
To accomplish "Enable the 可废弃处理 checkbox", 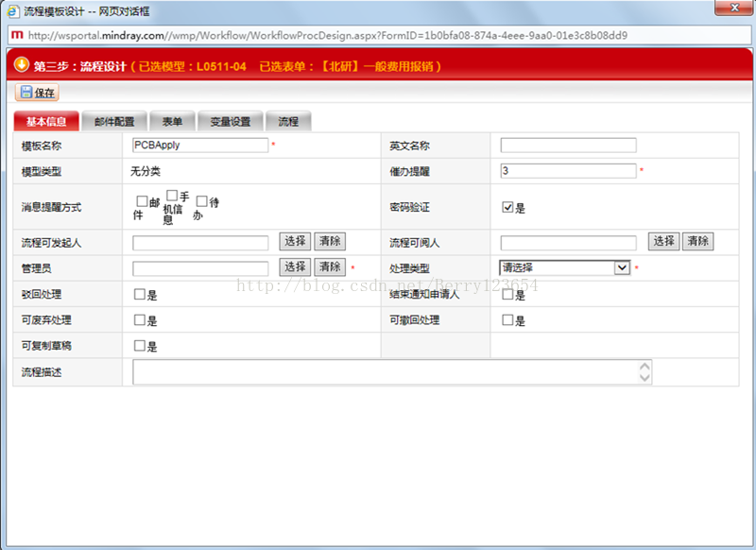I will (139, 319).
